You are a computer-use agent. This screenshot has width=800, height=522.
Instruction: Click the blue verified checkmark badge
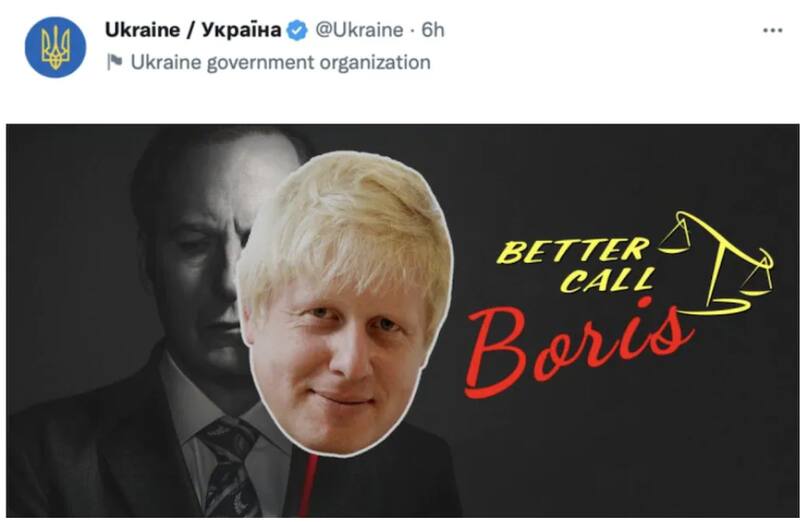coord(297,31)
